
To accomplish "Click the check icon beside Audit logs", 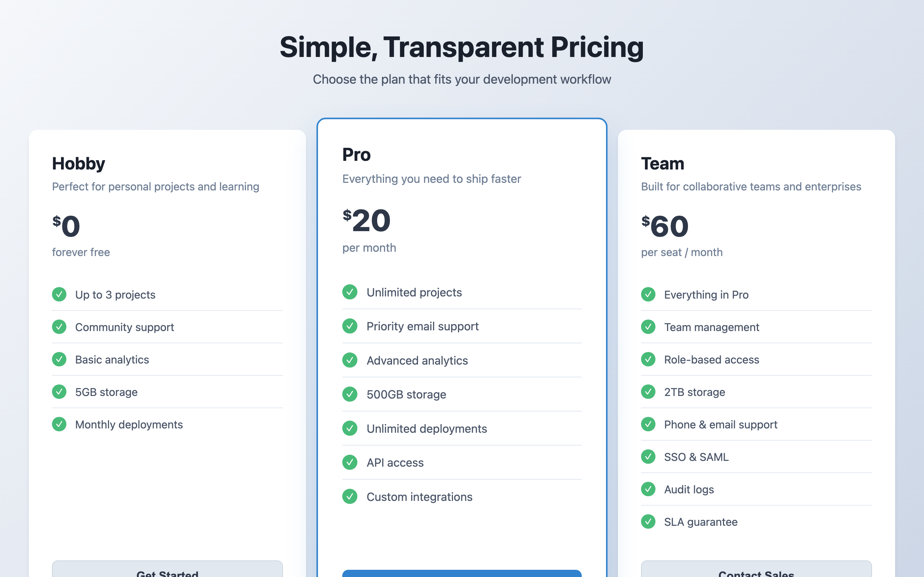I will 648,489.
